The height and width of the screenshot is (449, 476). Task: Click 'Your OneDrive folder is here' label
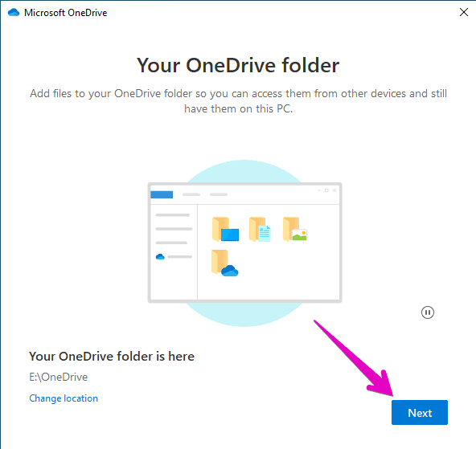click(112, 357)
